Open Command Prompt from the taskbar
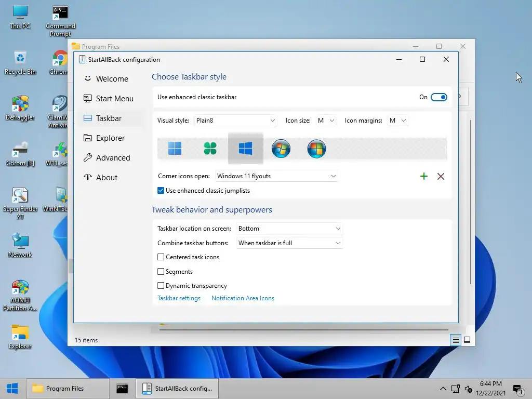The image size is (532, 399). tap(122, 389)
